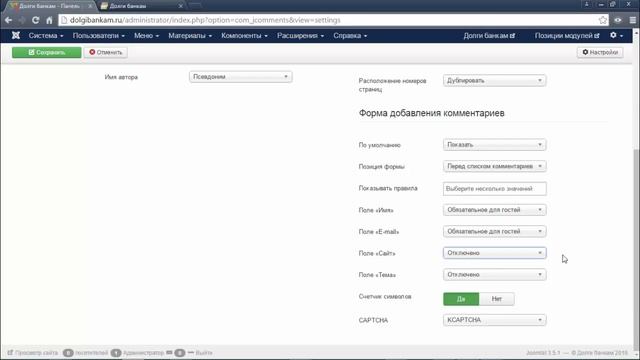Open the Справка menu
This screenshot has height=360, width=640.
click(x=350, y=36)
